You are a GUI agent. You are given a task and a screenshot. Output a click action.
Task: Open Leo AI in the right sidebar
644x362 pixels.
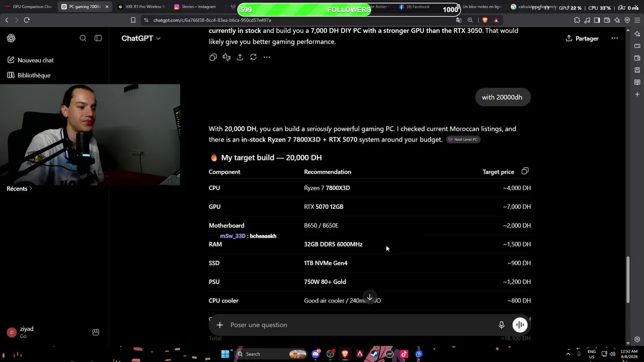click(x=637, y=34)
